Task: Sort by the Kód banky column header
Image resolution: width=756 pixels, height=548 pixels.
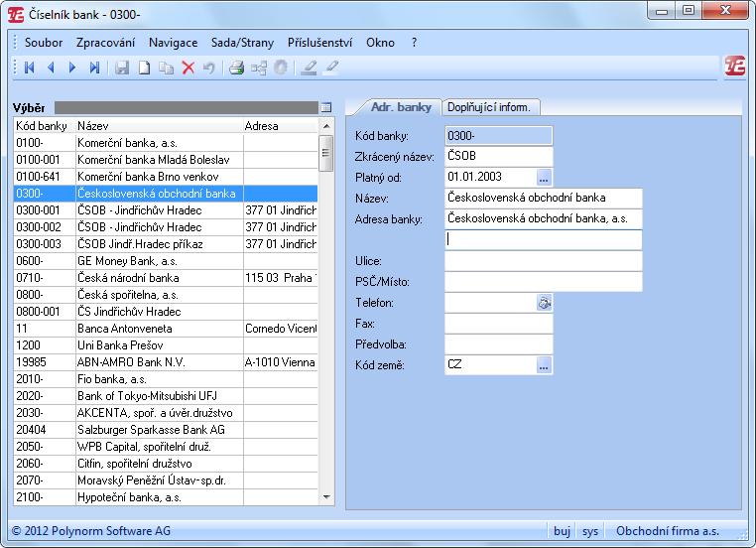Action: (45, 126)
